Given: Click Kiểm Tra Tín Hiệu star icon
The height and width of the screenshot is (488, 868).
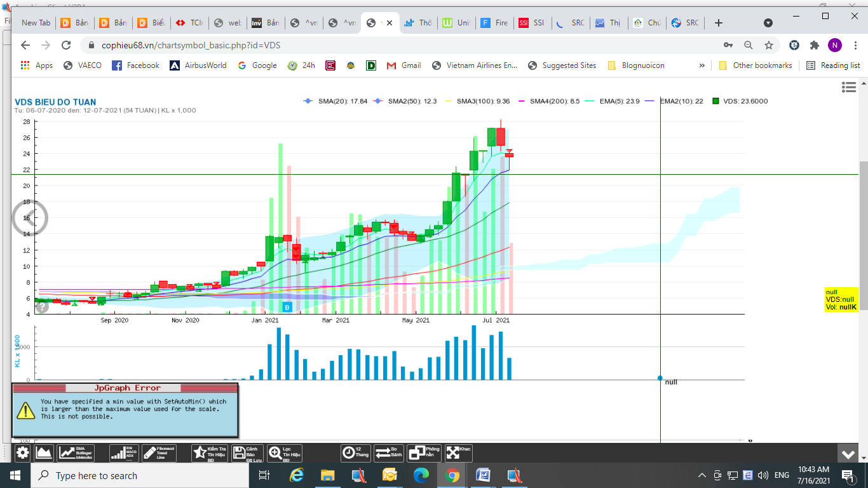Looking at the screenshot, I should click(x=208, y=453).
